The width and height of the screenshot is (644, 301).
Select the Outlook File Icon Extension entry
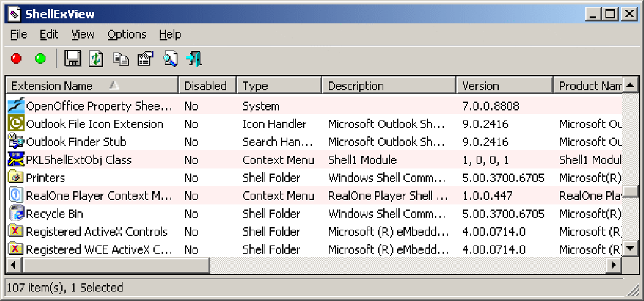point(94,124)
